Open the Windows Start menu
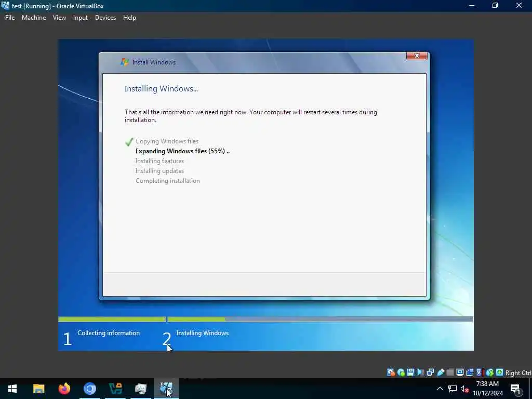532x399 pixels. tap(12, 389)
